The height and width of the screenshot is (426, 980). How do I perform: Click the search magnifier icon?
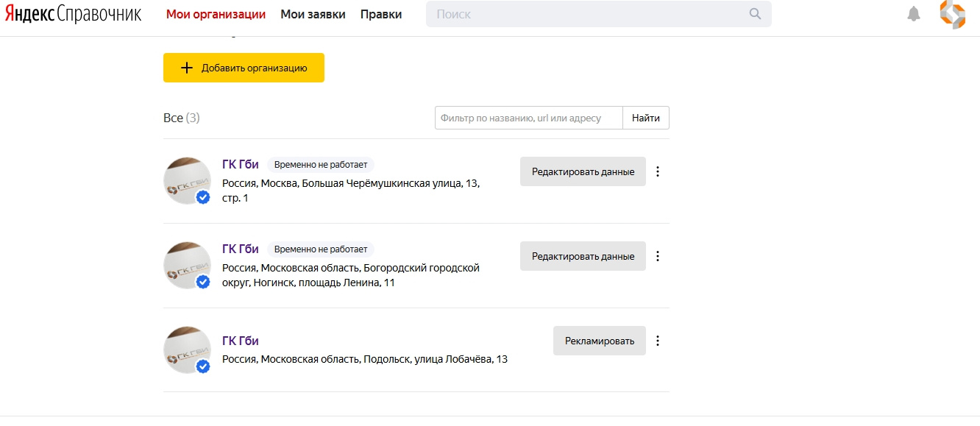point(755,14)
